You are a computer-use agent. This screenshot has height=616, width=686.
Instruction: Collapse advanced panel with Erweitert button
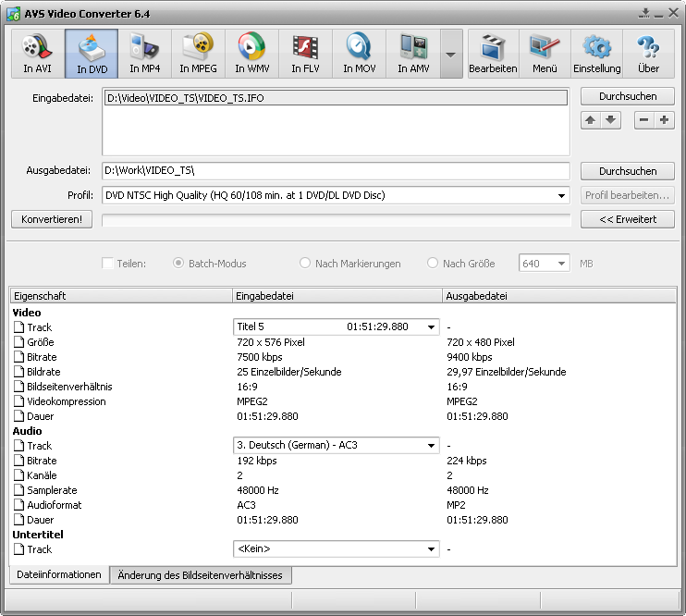pyautogui.click(x=628, y=219)
